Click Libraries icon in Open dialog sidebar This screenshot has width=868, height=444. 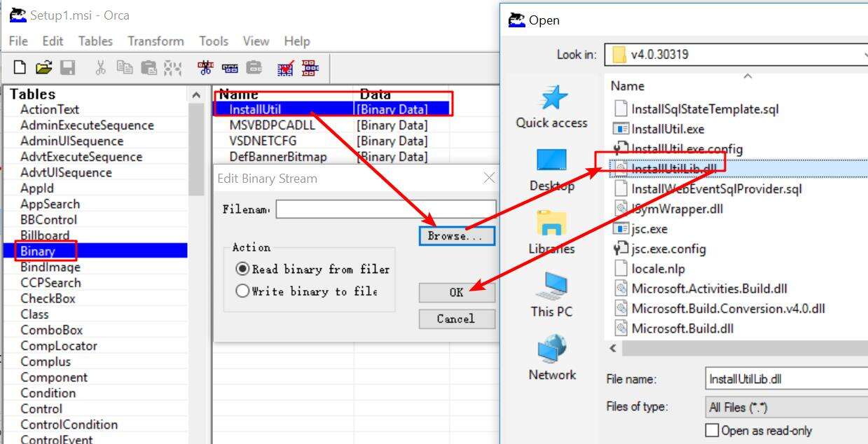(x=552, y=224)
